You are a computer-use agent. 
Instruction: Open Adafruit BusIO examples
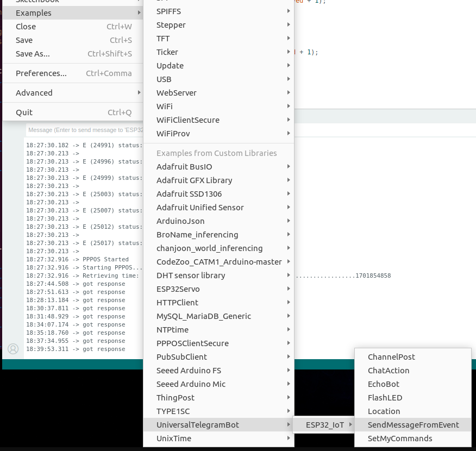point(218,167)
